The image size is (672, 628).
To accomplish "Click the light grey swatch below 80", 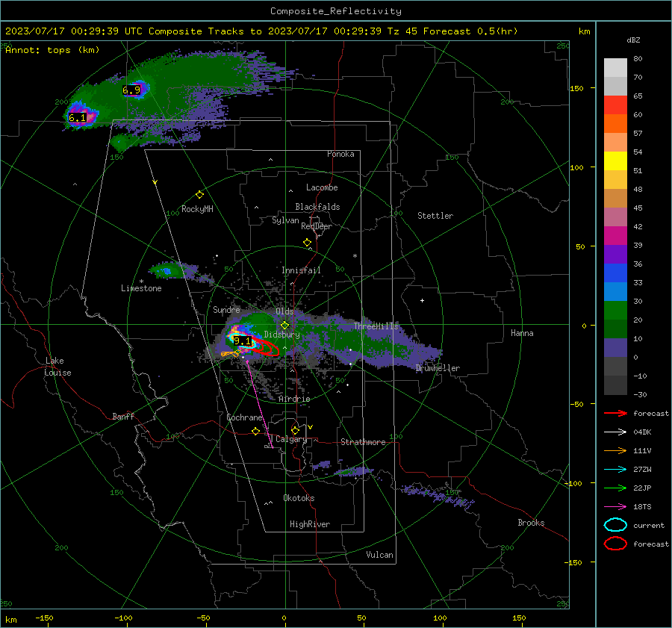I will coord(615,68).
